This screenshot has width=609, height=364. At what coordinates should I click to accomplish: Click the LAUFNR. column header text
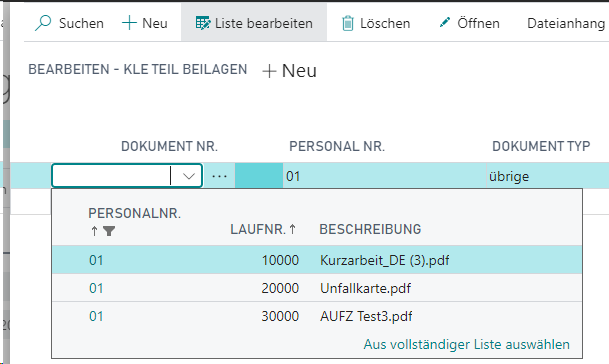[x=258, y=229]
